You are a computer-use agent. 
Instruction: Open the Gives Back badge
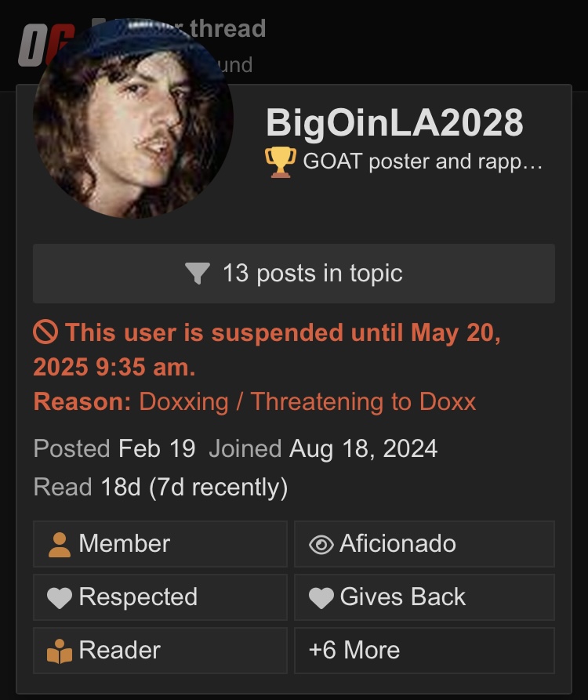pos(425,597)
